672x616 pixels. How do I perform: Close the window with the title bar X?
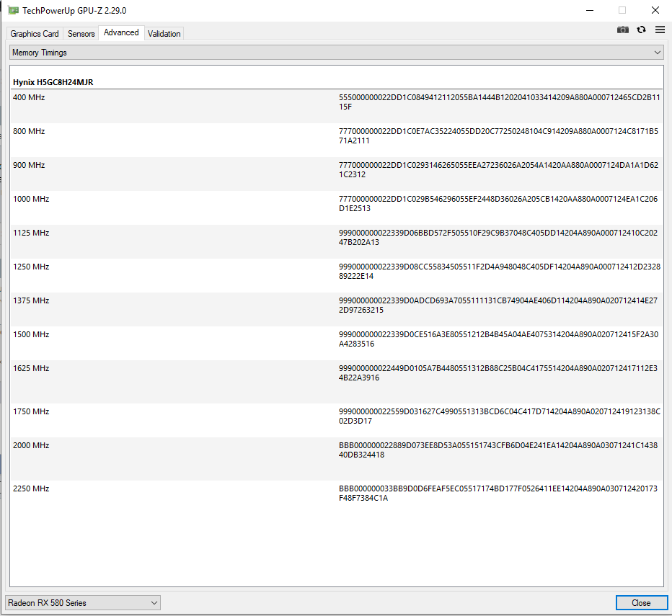655,10
